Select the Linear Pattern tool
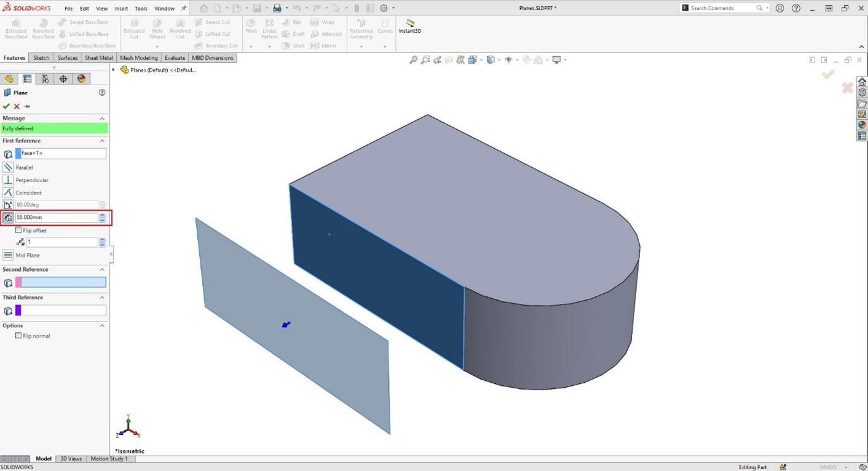The image size is (868, 471). click(269, 28)
